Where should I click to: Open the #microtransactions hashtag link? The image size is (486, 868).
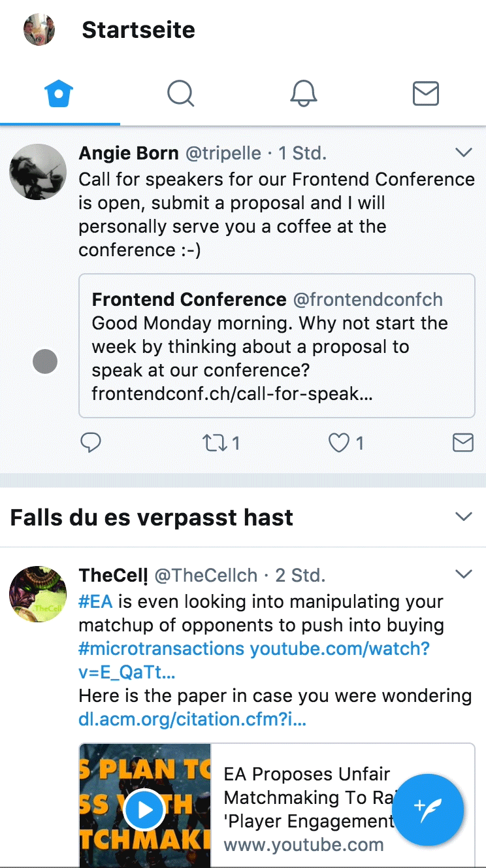[161, 649]
